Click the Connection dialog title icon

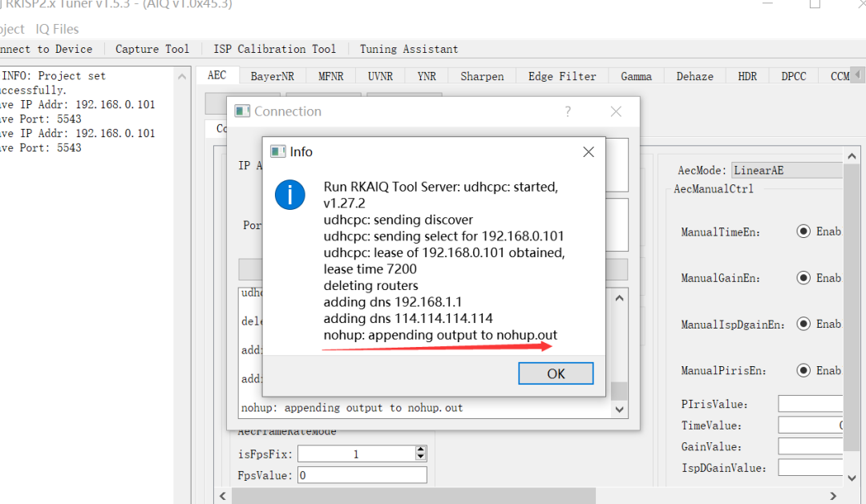click(x=242, y=111)
